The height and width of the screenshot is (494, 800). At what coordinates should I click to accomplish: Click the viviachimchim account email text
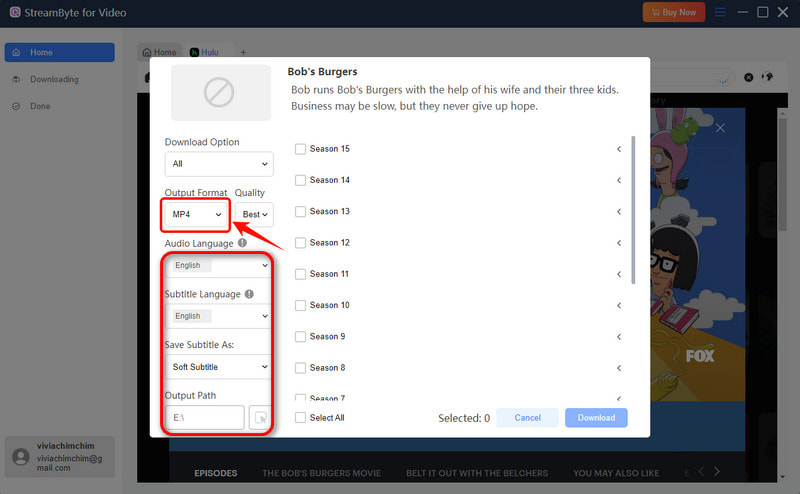[x=69, y=463]
